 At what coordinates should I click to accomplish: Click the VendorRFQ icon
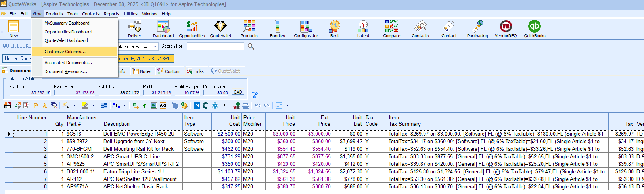506,29
